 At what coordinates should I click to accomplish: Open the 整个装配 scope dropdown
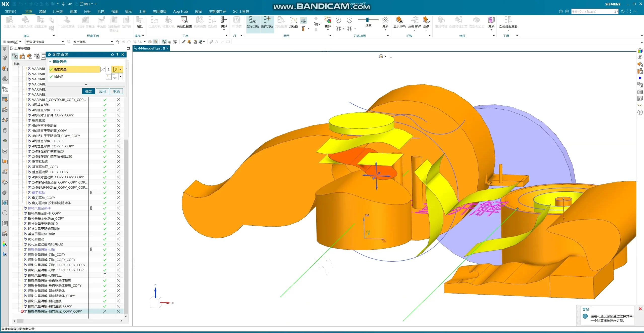pyautogui.click(x=112, y=42)
